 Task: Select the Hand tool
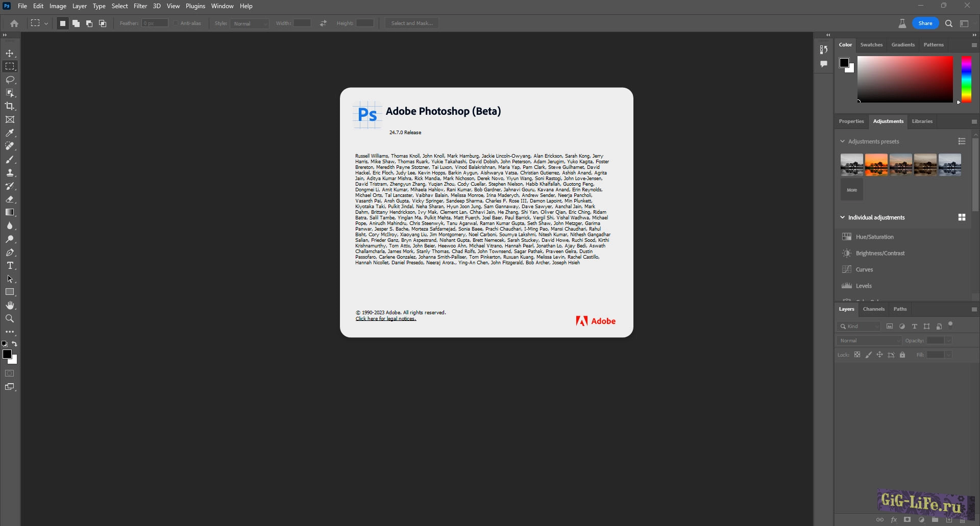coord(10,306)
